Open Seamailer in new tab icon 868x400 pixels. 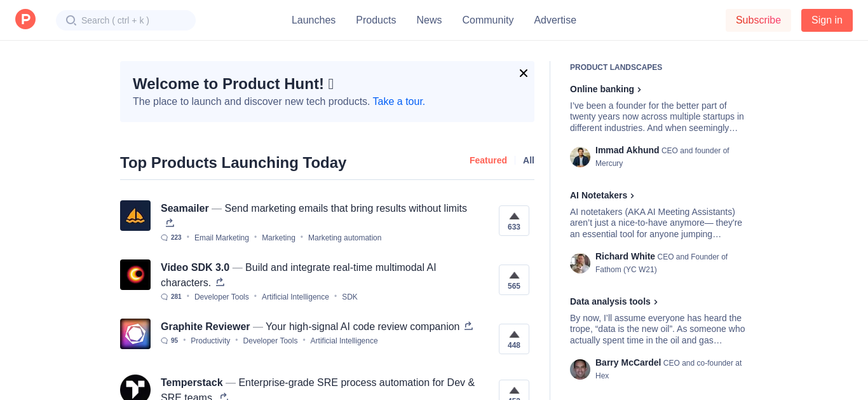[170, 223]
